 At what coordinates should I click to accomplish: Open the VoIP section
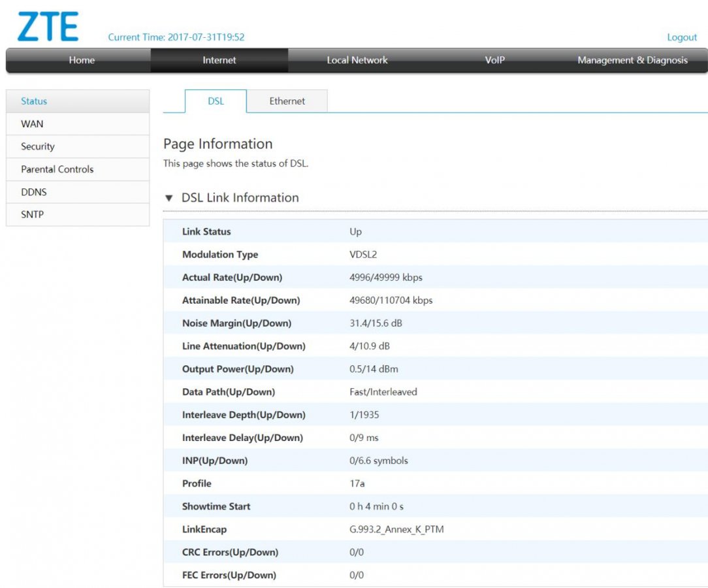pos(494,60)
